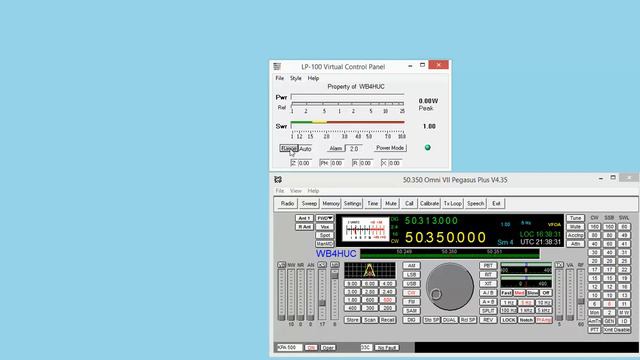The width and height of the screenshot is (640, 360).
Task: Click the 50.350.000 main frequency display
Action: (x=445, y=237)
